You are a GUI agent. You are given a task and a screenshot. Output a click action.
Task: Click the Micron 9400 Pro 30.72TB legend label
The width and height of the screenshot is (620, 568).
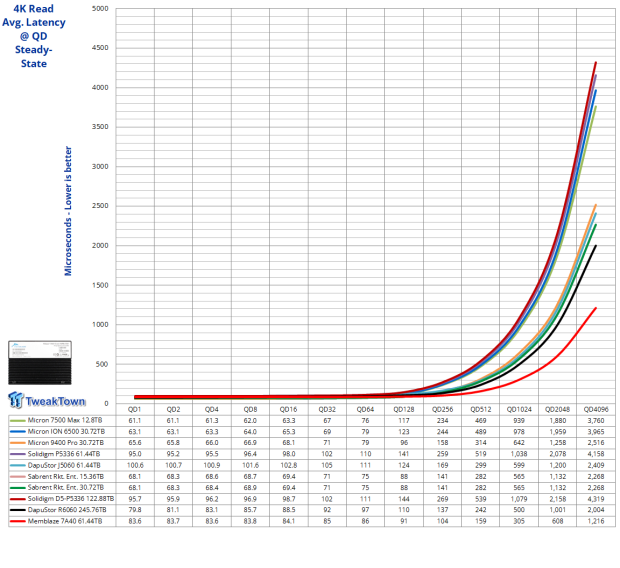coord(66,443)
